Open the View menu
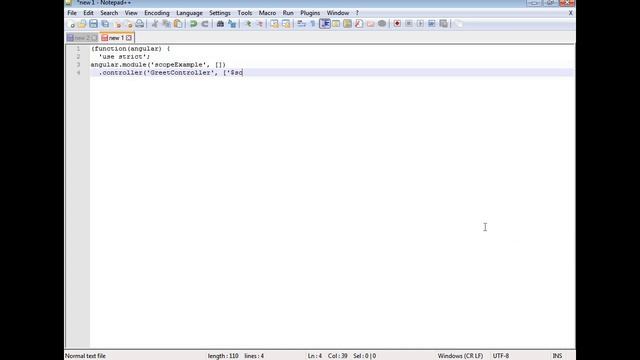The image size is (640, 360). [131, 13]
